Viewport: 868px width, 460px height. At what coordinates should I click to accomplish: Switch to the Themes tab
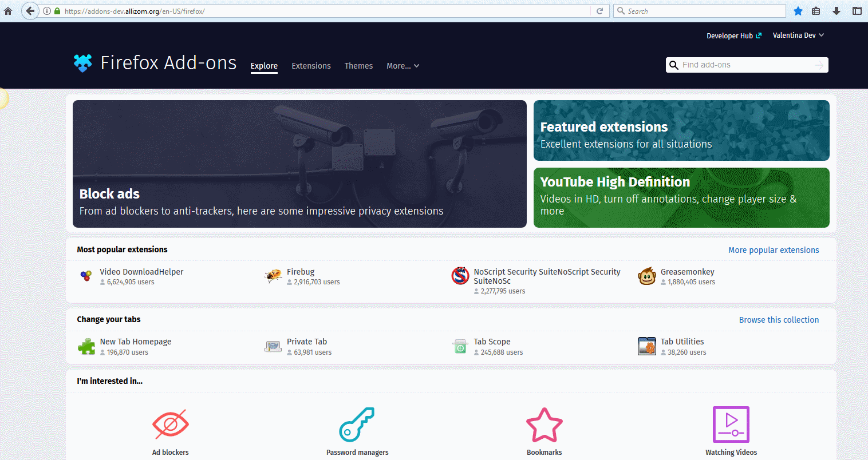(358, 66)
